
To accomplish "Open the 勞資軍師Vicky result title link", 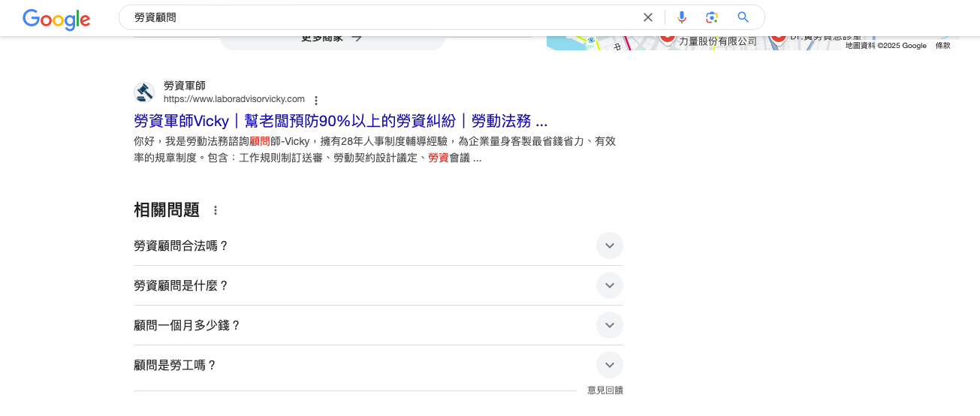I will point(340,121).
